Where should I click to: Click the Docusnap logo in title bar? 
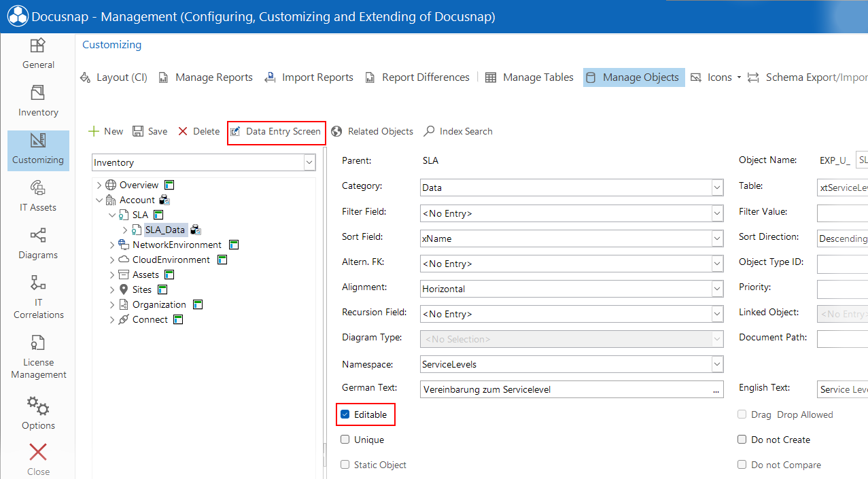tap(17, 16)
